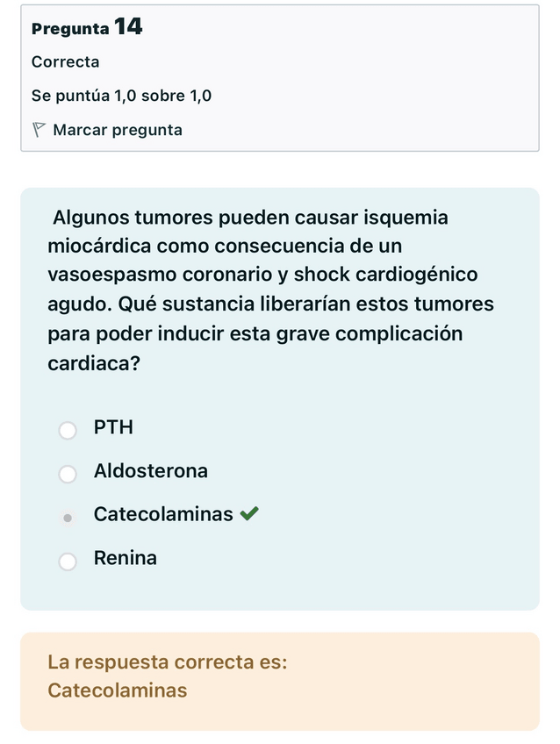This screenshot has width=560, height=744.
Task: Select the Catecolaminas radio button
Action: 68,517
